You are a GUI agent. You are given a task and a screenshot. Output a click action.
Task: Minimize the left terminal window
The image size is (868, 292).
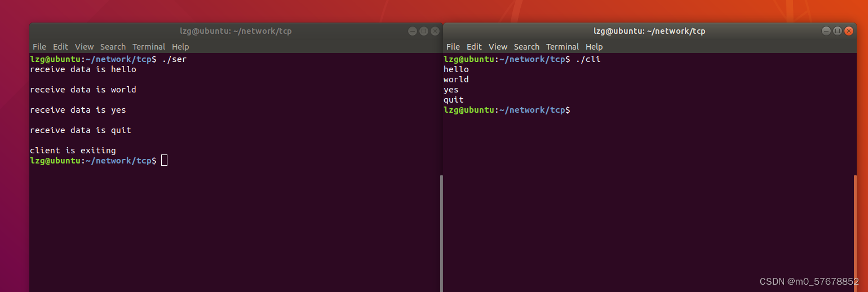[x=413, y=31]
